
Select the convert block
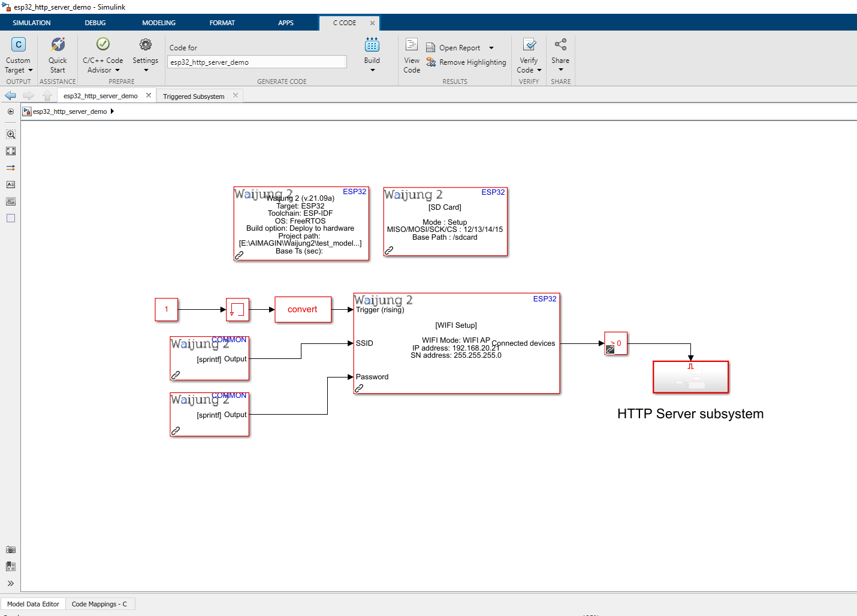[303, 309]
